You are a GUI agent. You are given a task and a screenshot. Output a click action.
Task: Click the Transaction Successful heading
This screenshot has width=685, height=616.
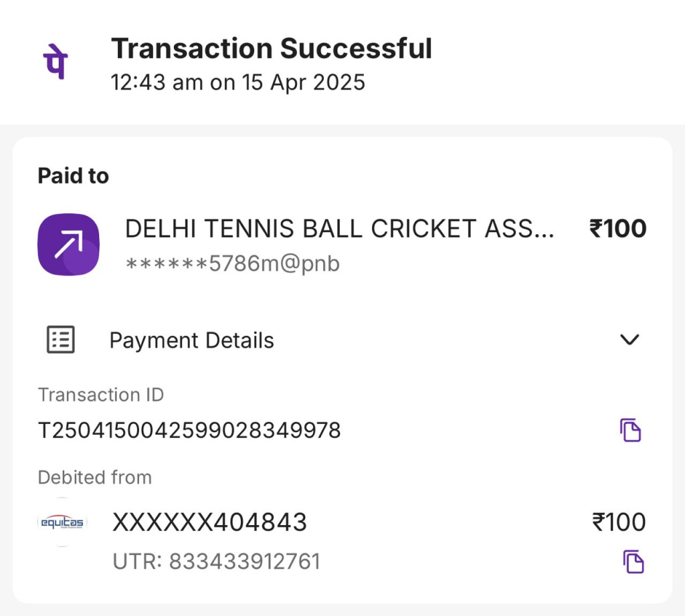click(x=271, y=49)
